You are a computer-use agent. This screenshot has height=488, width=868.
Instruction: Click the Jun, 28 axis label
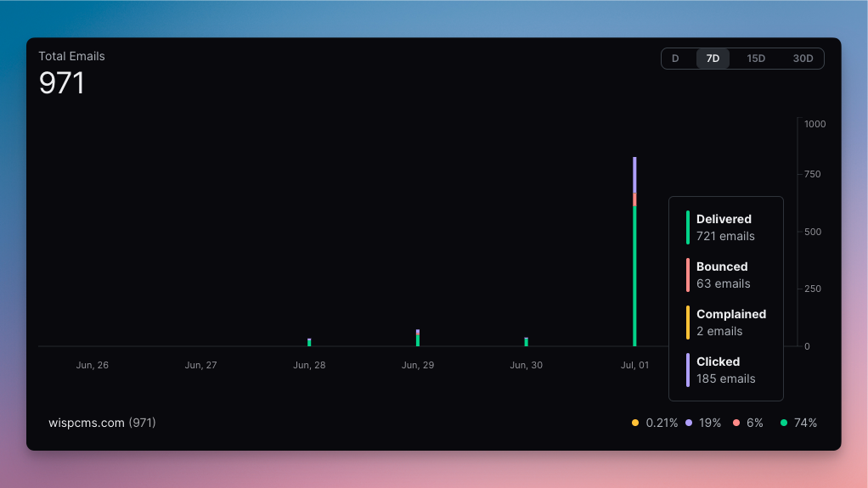[x=309, y=365]
